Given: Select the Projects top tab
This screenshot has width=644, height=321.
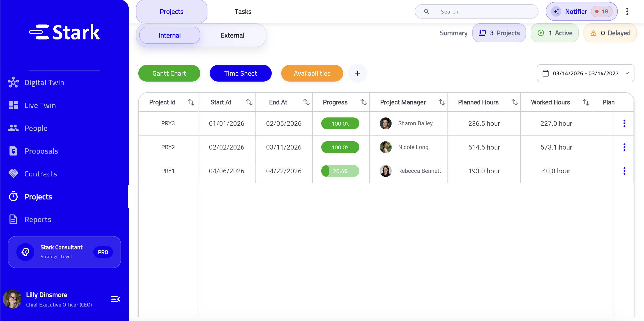Looking at the screenshot, I should (x=171, y=11).
